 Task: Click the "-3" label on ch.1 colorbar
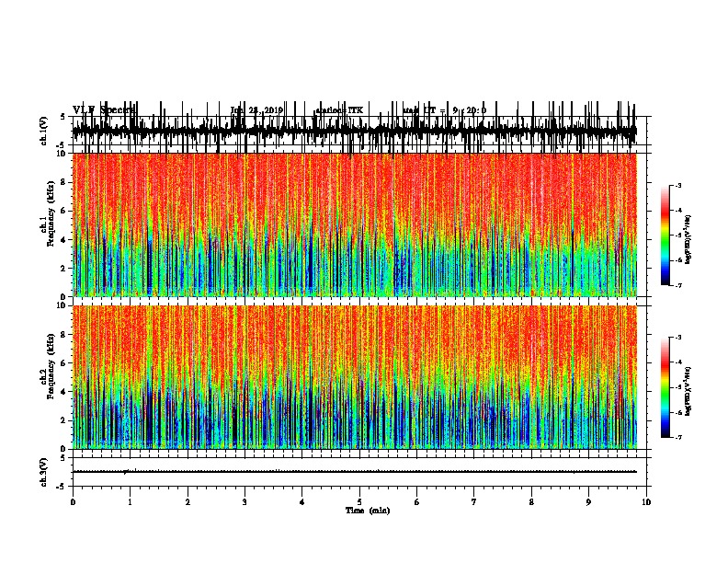click(x=677, y=186)
